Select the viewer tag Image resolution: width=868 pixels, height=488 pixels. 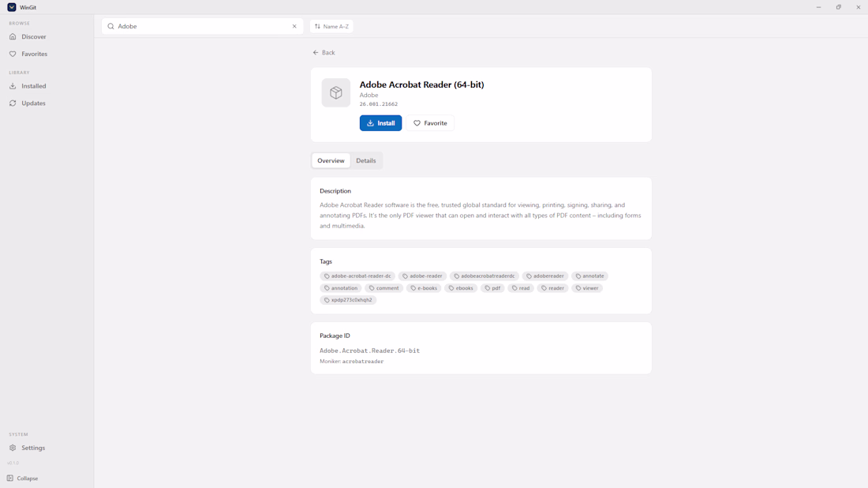(587, 288)
